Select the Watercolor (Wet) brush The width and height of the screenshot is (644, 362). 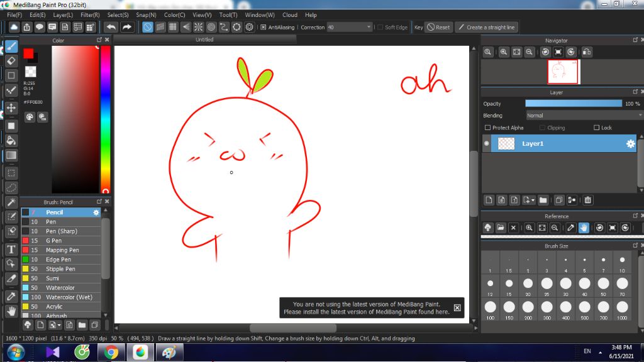pyautogui.click(x=61, y=297)
